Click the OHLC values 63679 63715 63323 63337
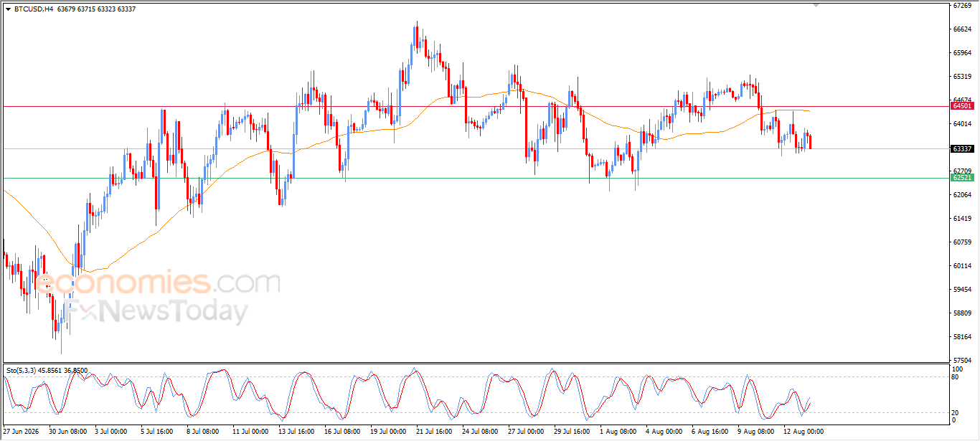980x441 pixels. [x=96, y=9]
